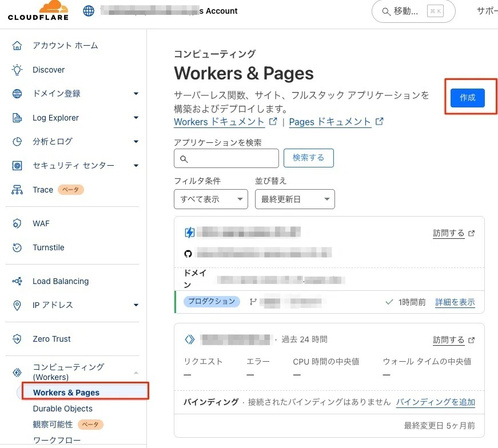Click the Worker diamond icon in second card
The height and width of the screenshot is (448, 498).
pyautogui.click(x=190, y=339)
